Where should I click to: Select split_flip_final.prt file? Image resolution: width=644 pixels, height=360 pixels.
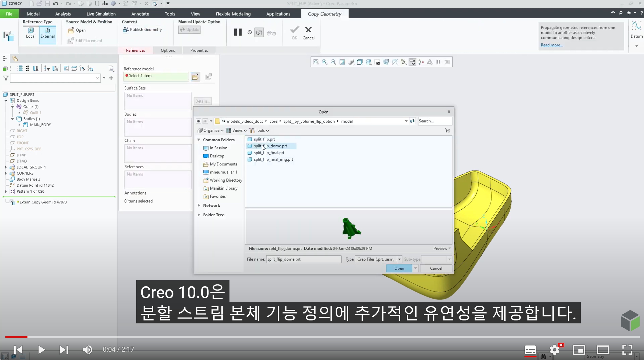coord(269,153)
